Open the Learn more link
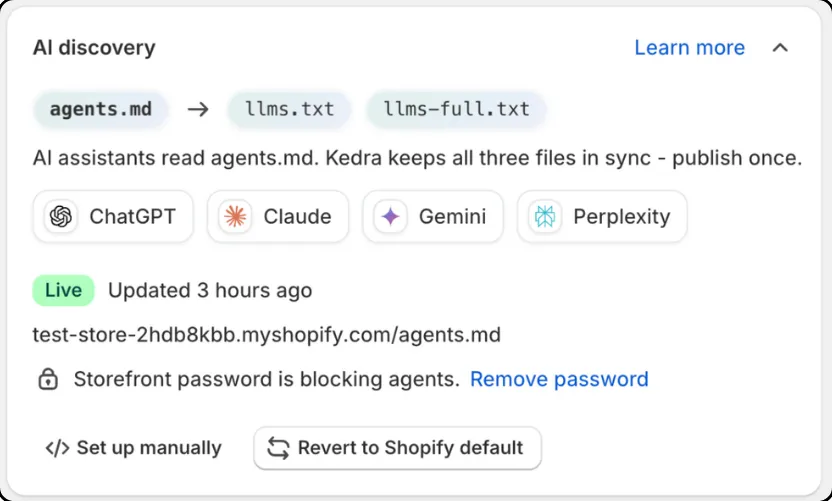This screenshot has width=832, height=501. click(x=689, y=48)
